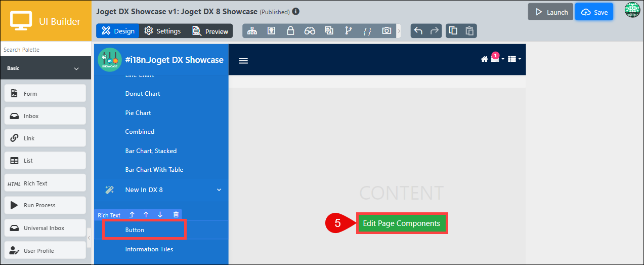Select the Link palette item
This screenshot has width=644, height=265.
(46, 138)
